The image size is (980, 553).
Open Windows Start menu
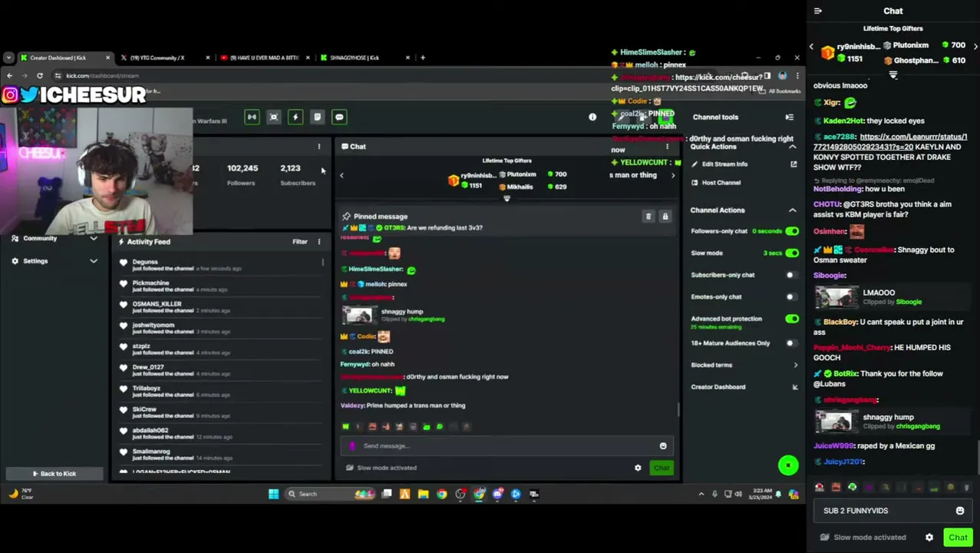tap(273, 494)
